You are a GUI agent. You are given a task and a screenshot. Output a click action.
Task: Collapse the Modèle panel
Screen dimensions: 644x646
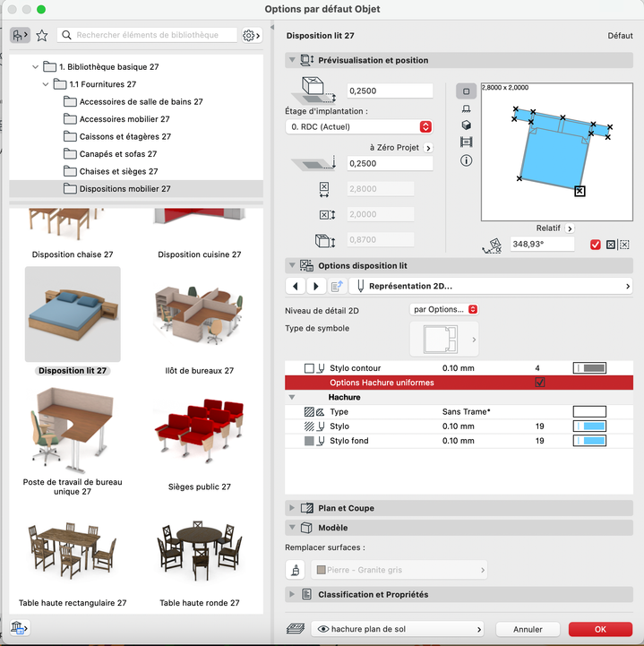pyautogui.click(x=292, y=528)
